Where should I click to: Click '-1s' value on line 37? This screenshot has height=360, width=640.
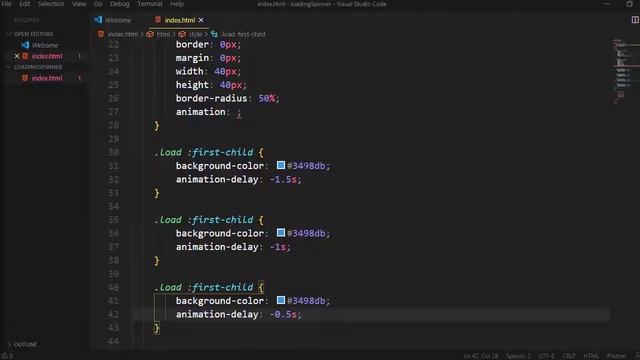tap(278, 247)
